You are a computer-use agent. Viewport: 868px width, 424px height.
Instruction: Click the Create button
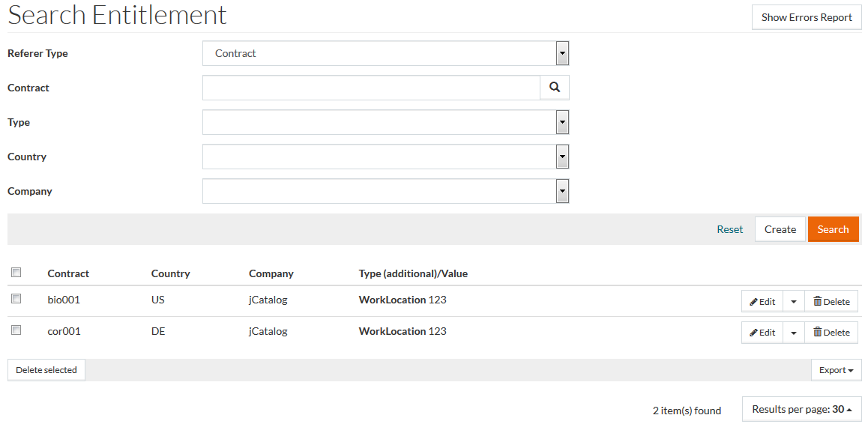pos(780,229)
